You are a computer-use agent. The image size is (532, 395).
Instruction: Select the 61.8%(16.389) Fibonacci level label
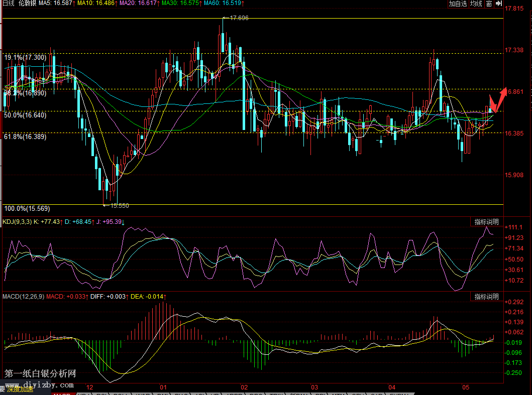pos(25,137)
